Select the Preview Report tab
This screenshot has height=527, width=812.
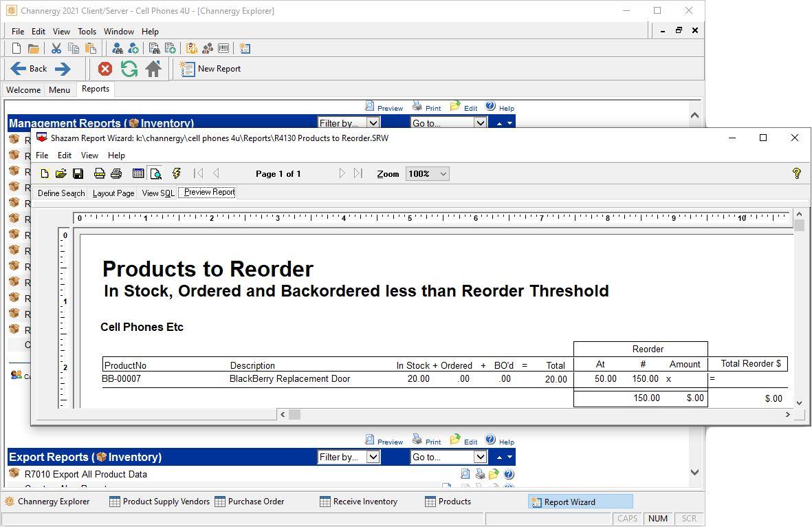point(209,192)
